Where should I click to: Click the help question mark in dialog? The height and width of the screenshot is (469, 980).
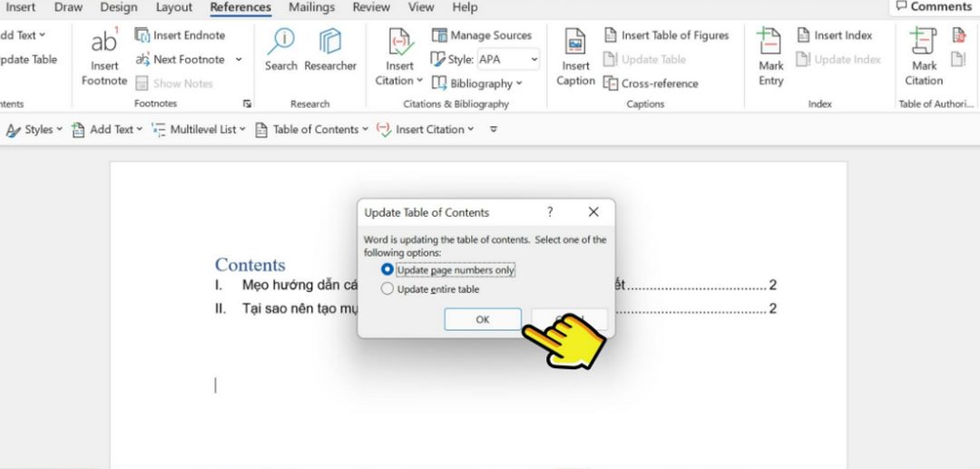(550, 212)
